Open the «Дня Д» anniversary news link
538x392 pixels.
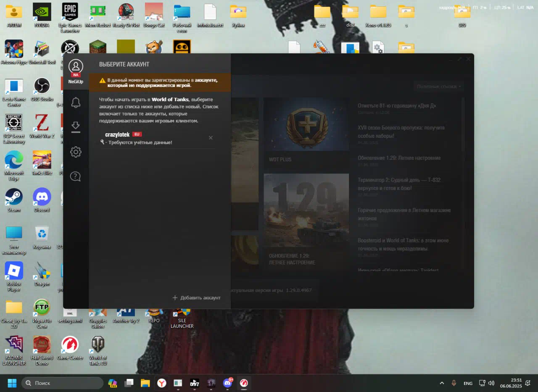click(396, 106)
